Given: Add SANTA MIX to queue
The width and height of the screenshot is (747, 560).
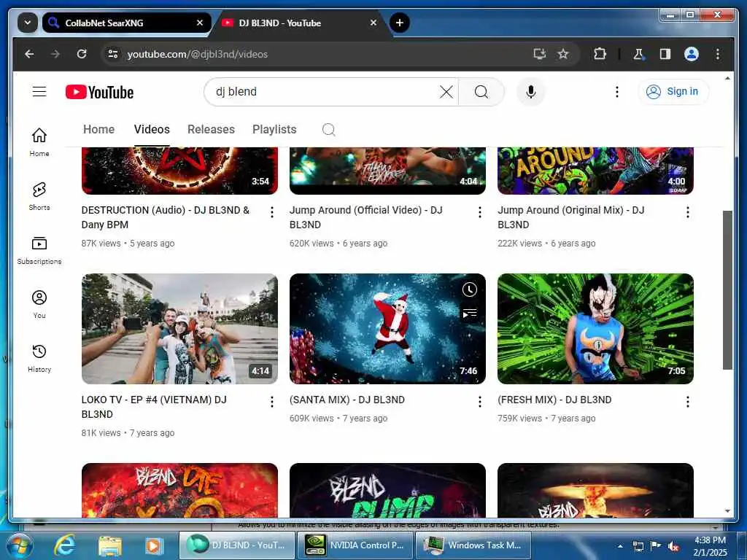Looking at the screenshot, I should click(x=469, y=313).
